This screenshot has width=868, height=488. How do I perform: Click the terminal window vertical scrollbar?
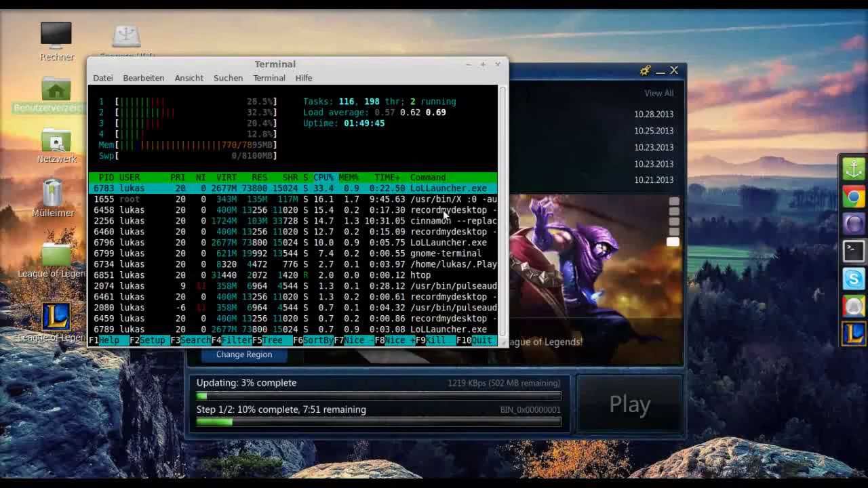[x=502, y=211]
